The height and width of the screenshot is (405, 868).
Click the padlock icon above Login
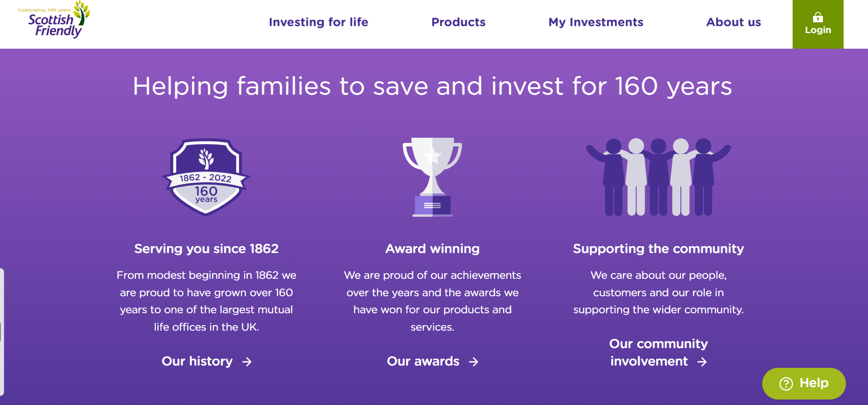[818, 17]
